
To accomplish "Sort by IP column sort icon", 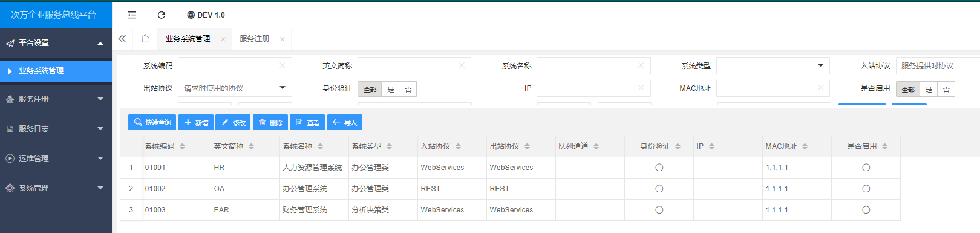I will 711,146.
